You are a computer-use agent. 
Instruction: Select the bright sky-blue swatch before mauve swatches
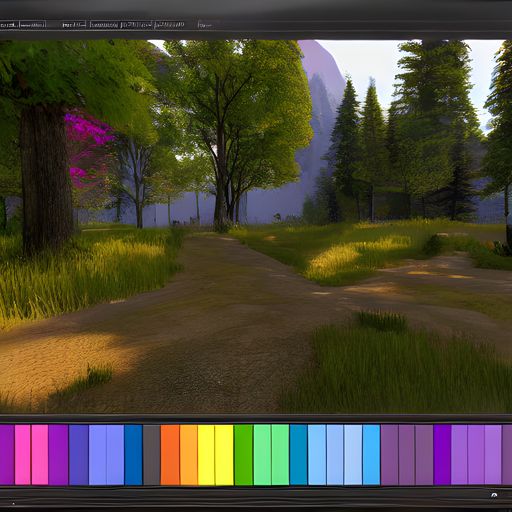tap(371, 455)
